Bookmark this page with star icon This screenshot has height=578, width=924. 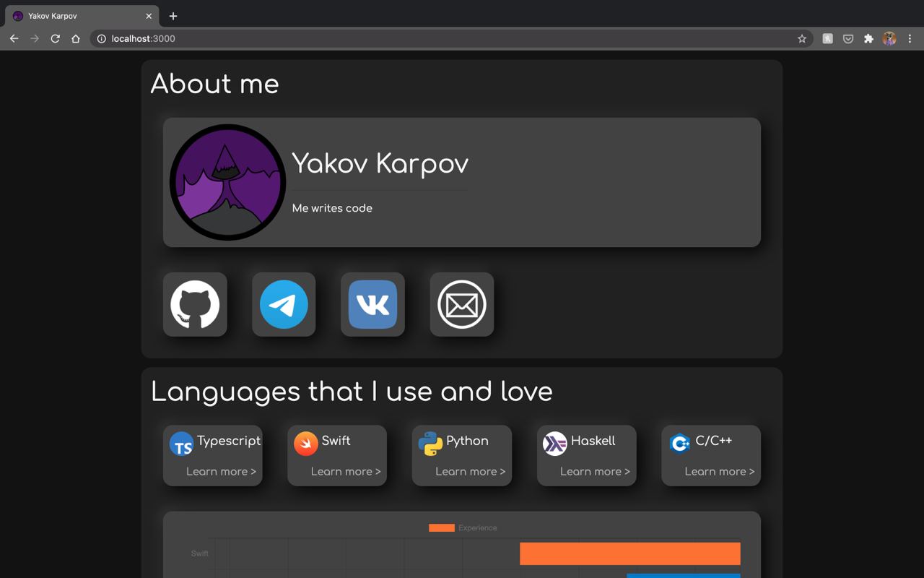802,39
